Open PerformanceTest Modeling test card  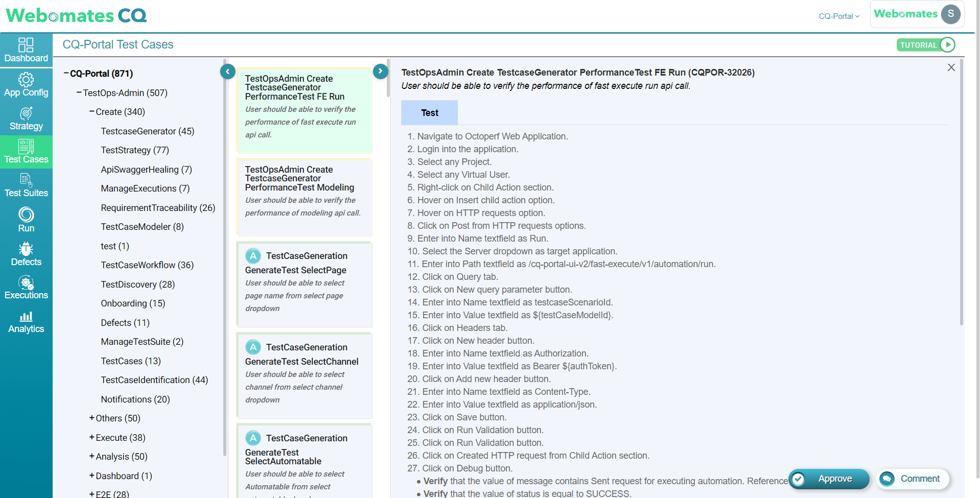(x=304, y=197)
